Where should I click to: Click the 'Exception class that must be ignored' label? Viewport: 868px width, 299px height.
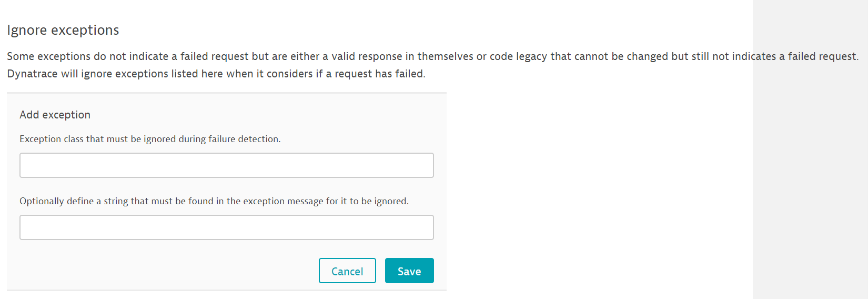tap(150, 139)
